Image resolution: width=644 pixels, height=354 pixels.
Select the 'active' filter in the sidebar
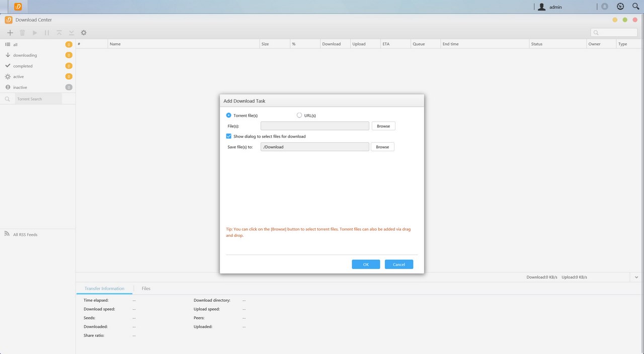coord(38,76)
